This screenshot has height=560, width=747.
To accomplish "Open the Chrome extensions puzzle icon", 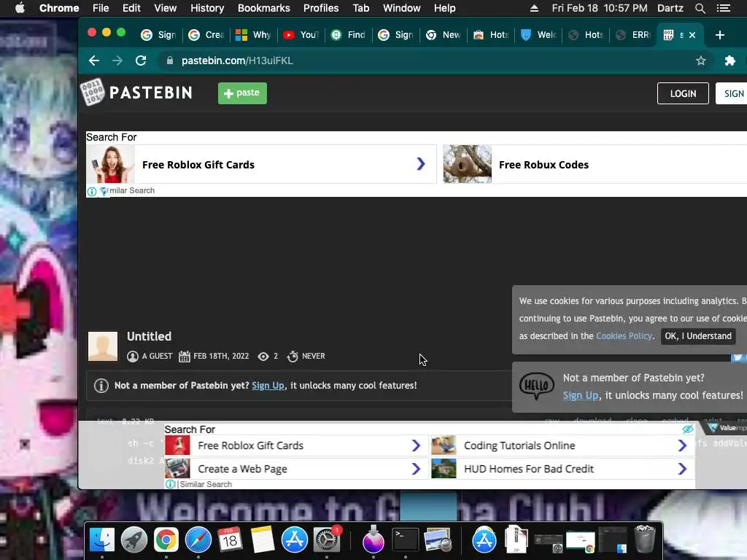I will 729,61.
